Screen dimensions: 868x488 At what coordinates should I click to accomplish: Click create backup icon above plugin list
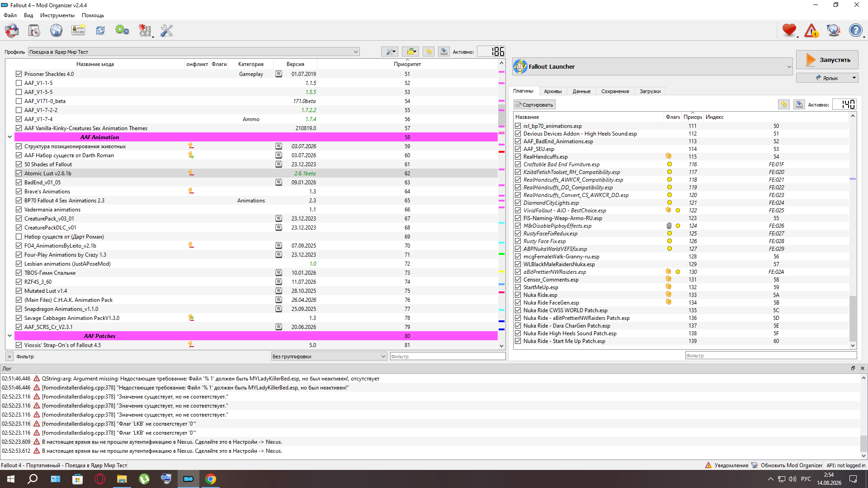point(799,104)
